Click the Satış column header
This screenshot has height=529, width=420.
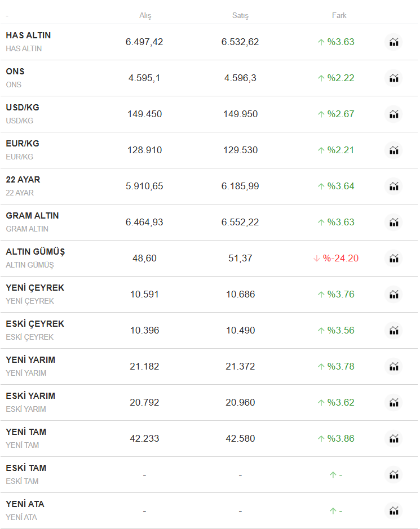[x=240, y=16]
